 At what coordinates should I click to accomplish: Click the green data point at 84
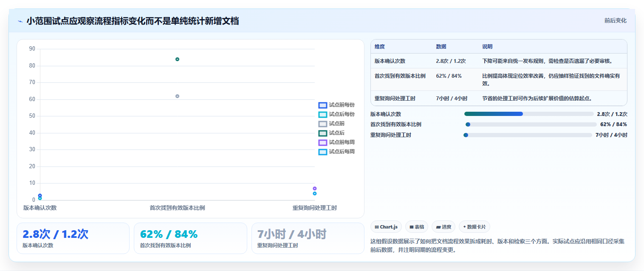pos(177,59)
